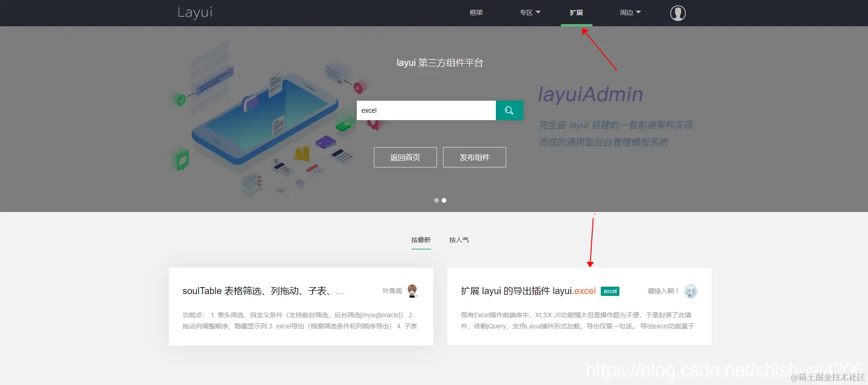Click the 发布组件 button
The height and width of the screenshot is (385, 868).
(x=474, y=157)
